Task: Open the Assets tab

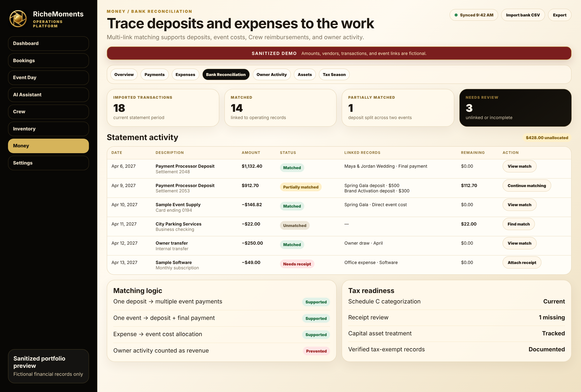Action: [305, 75]
